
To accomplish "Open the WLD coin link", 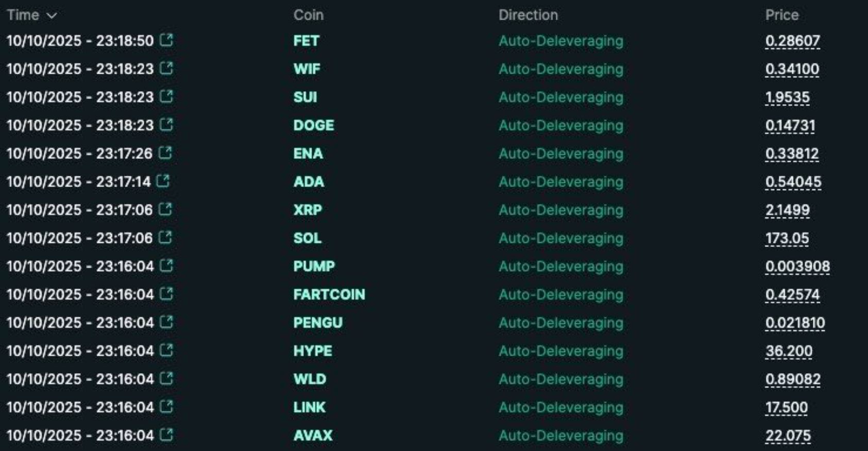I will point(310,379).
